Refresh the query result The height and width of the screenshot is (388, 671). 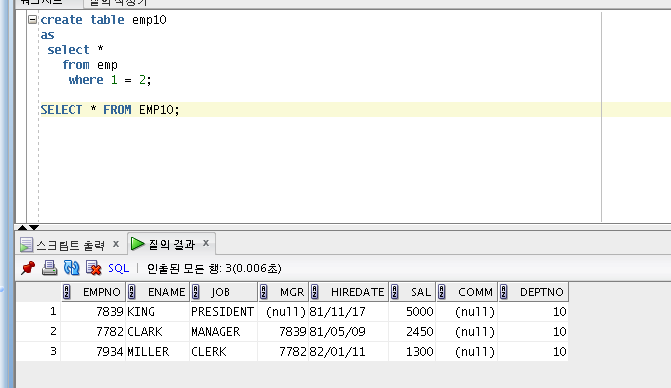coord(71,268)
